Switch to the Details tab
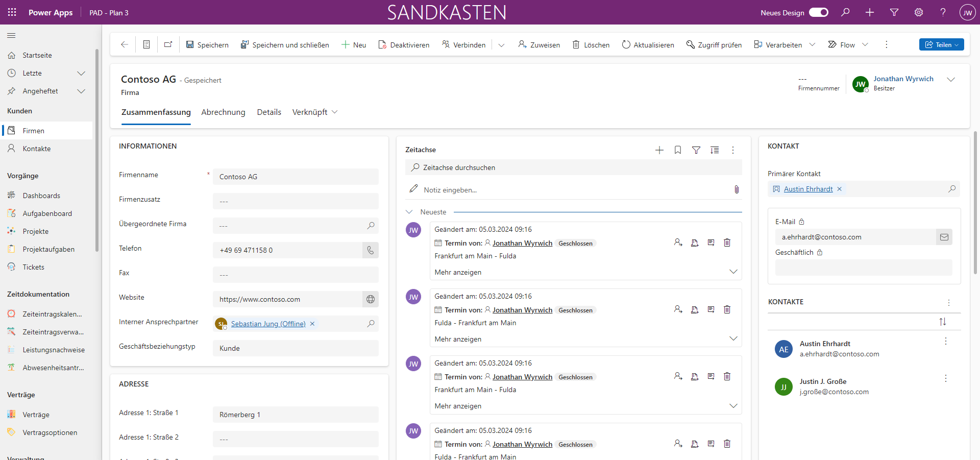 coord(269,112)
